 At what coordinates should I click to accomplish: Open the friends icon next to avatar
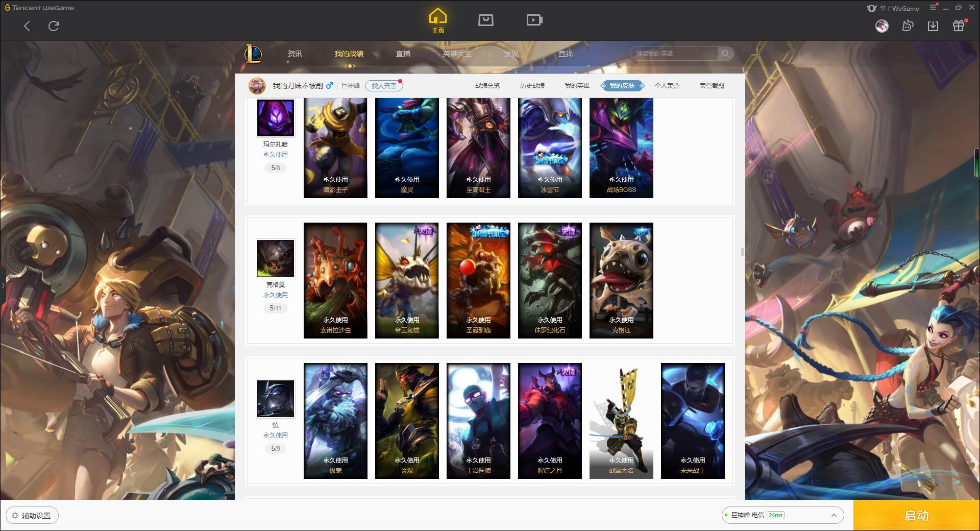tap(908, 26)
